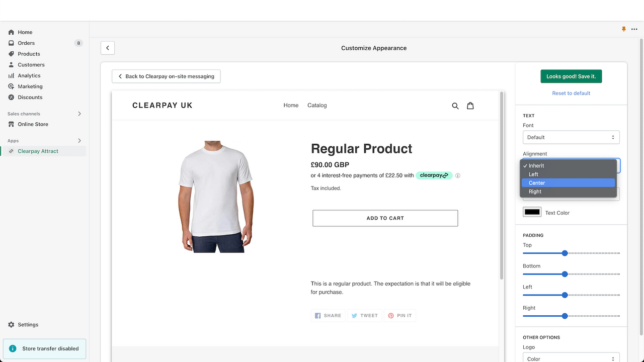The image size is (644, 362).
Task: Open the Orders section in the sidebar
Action: (11, 43)
